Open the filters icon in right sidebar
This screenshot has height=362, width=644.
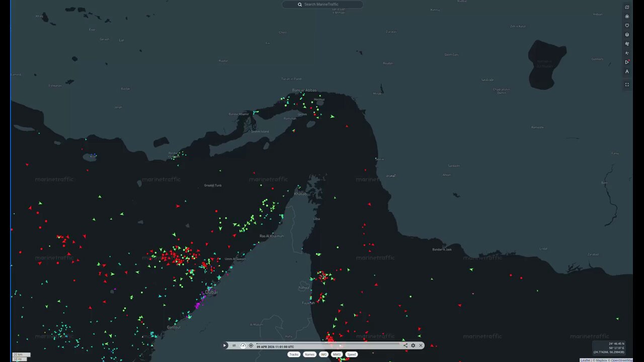click(x=627, y=16)
